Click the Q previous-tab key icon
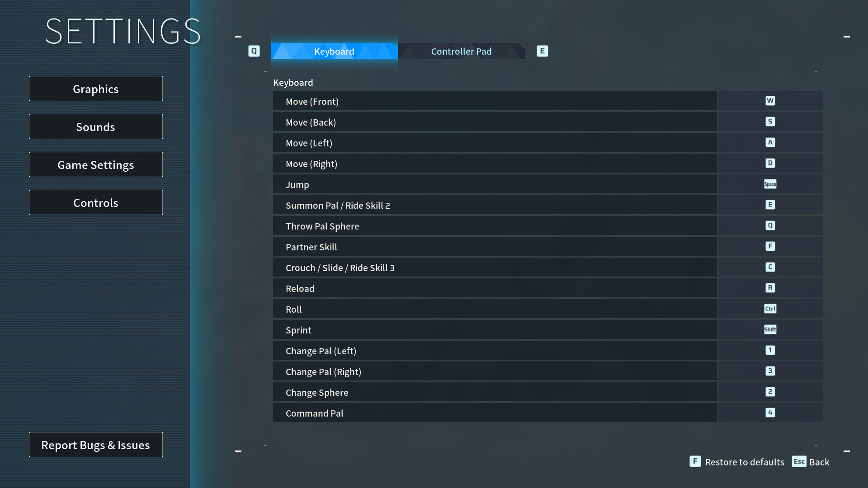 click(x=254, y=51)
